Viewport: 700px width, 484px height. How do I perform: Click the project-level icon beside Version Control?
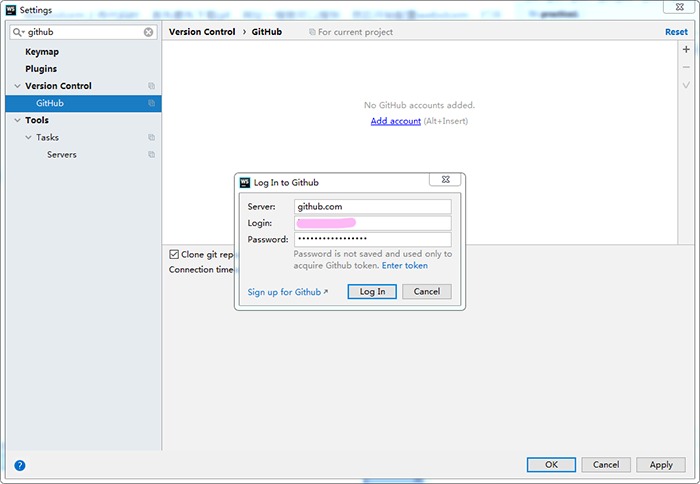(x=152, y=86)
